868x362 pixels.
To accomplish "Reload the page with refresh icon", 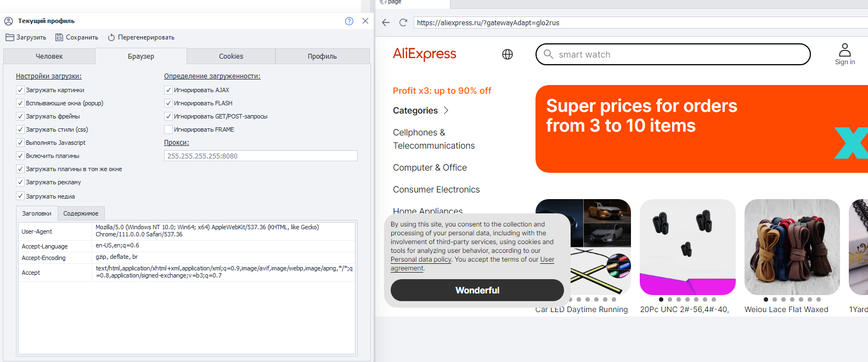I will click(403, 22).
